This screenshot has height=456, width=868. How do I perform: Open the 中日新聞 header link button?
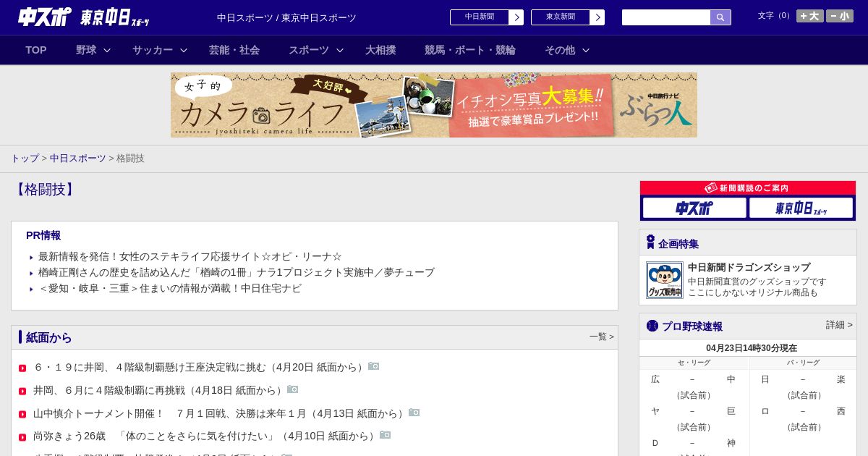click(487, 17)
